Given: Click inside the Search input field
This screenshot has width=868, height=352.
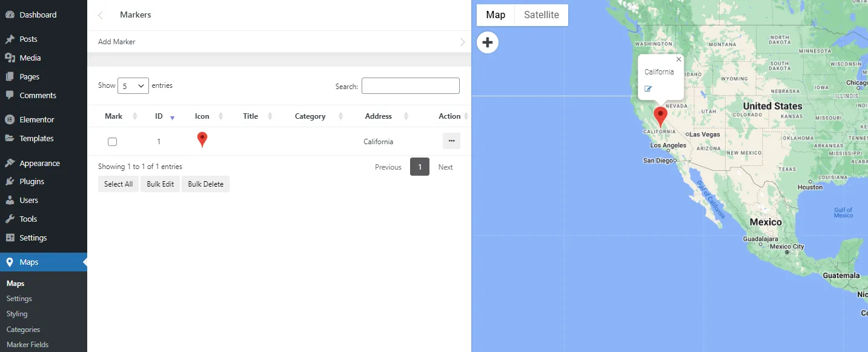Looking at the screenshot, I should tap(410, 85).
